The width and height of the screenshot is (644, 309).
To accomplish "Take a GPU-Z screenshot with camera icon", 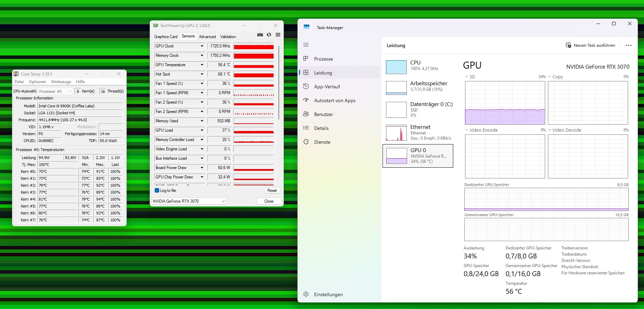I will coord(260,35).
